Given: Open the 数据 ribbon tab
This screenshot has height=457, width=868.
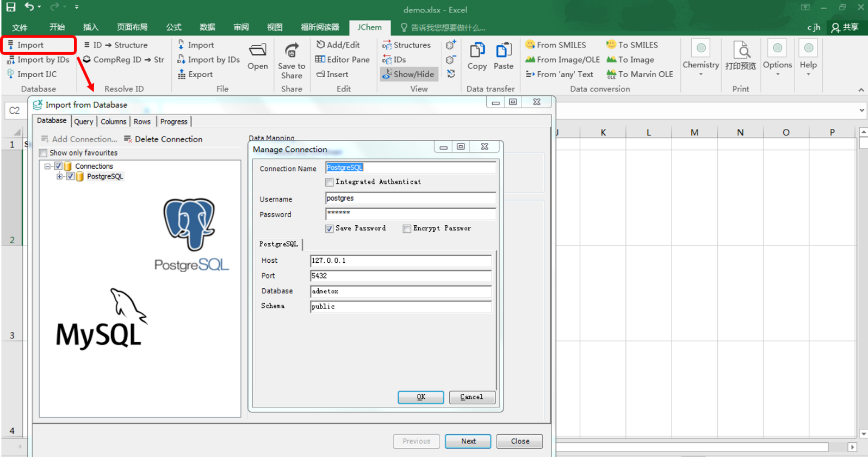Looking at the screenshot, I should click(207, 27).
